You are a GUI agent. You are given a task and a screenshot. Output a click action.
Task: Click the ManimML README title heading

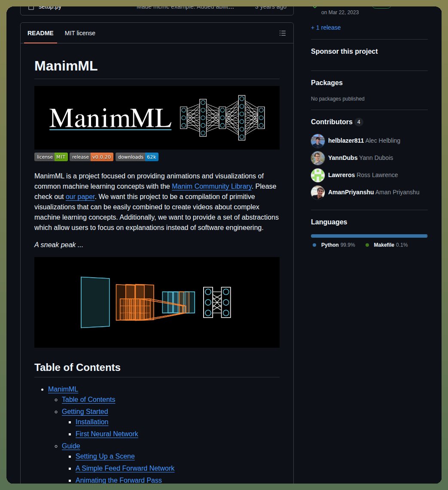point(66,66)
